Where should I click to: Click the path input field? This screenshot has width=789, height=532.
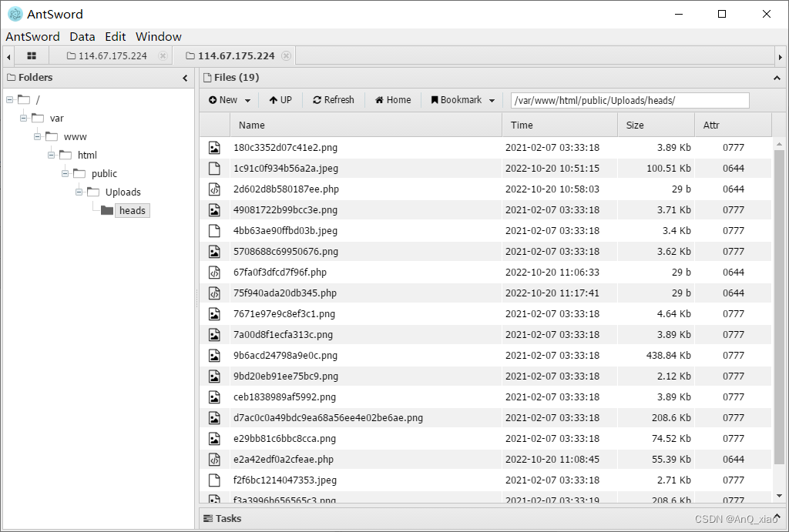point(630,101)
